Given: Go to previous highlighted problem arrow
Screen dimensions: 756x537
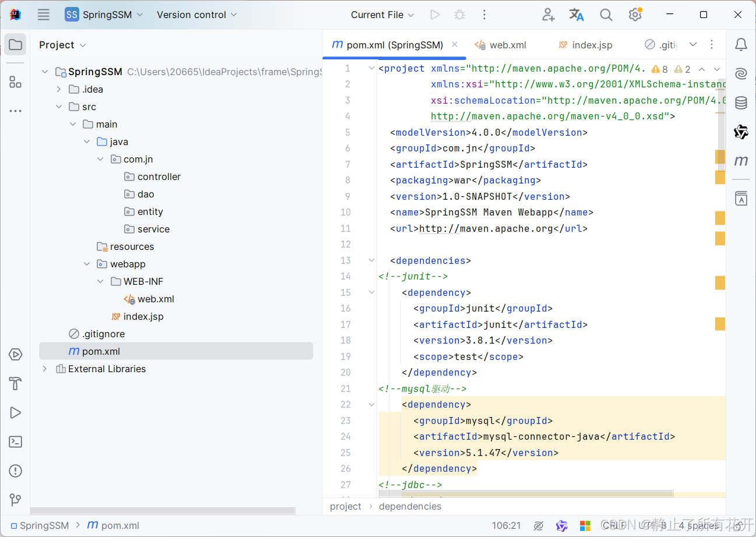Looking at the screenshot, I should [x=702, y=69].
